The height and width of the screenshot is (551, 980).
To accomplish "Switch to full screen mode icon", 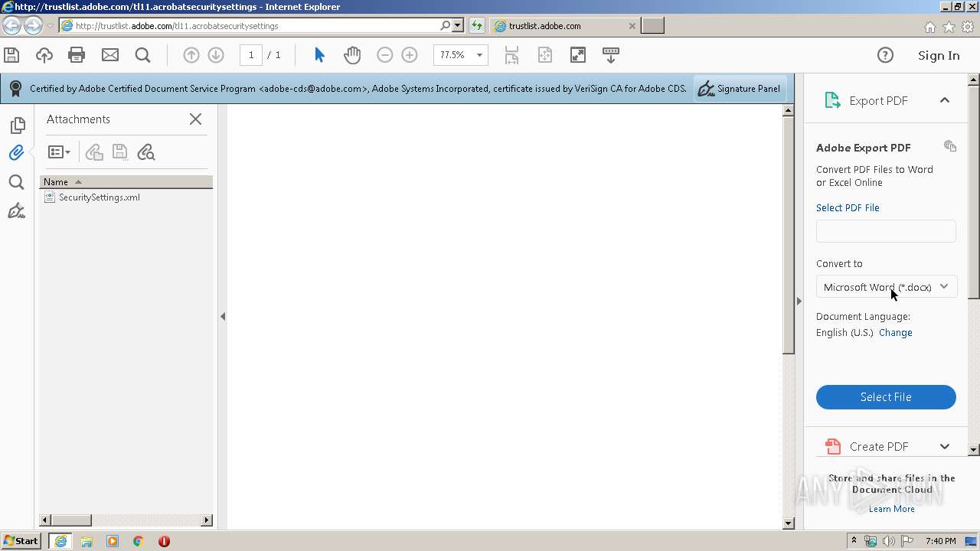I will click(x=578, y=55).
